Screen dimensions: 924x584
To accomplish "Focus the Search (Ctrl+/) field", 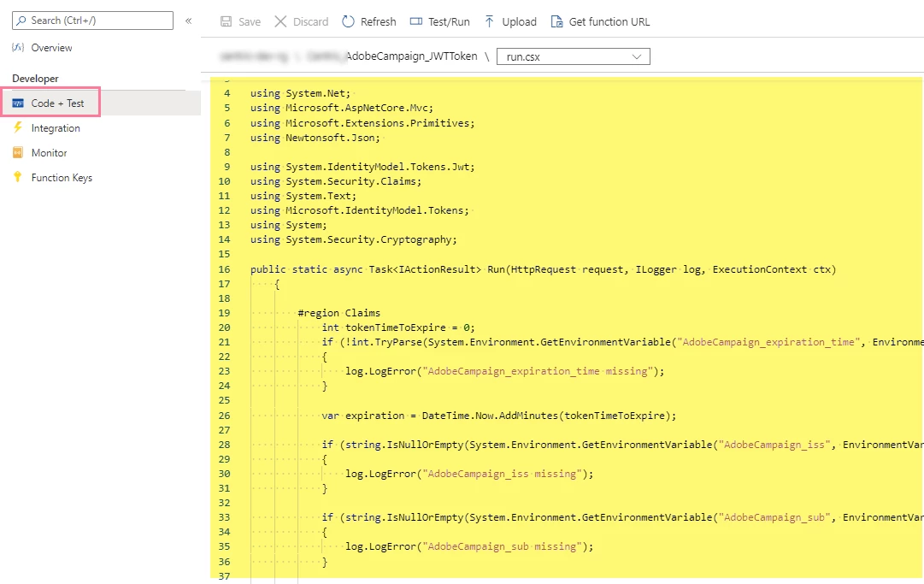I will [x=92, y=21].
